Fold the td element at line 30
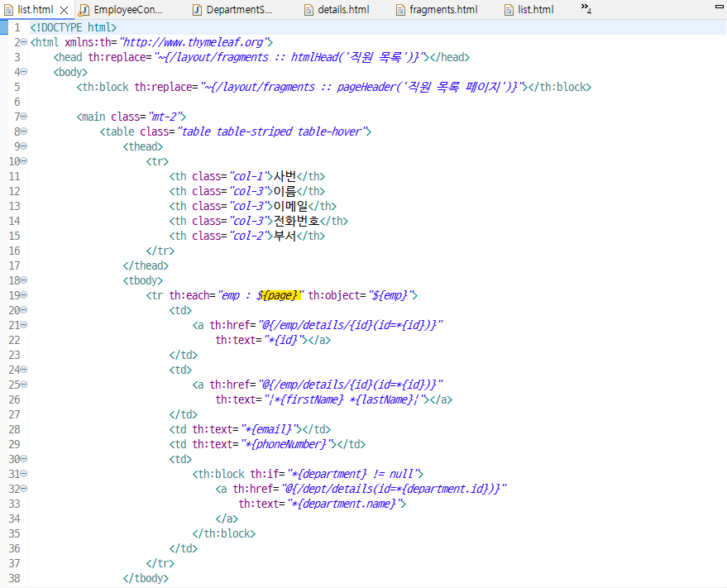The height and width of the screenshot is (588, 727). coord(24,459)
